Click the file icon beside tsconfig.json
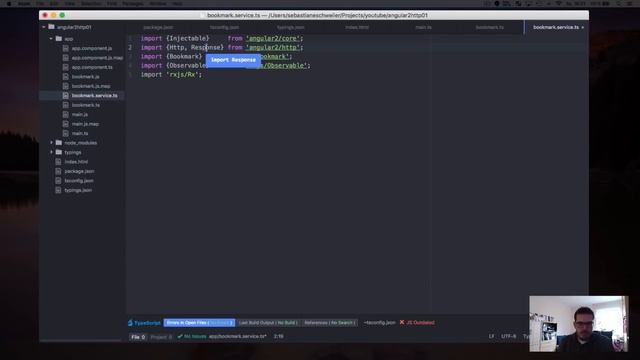The width and height of the screenshot is (640, 360). click(58, 180)
